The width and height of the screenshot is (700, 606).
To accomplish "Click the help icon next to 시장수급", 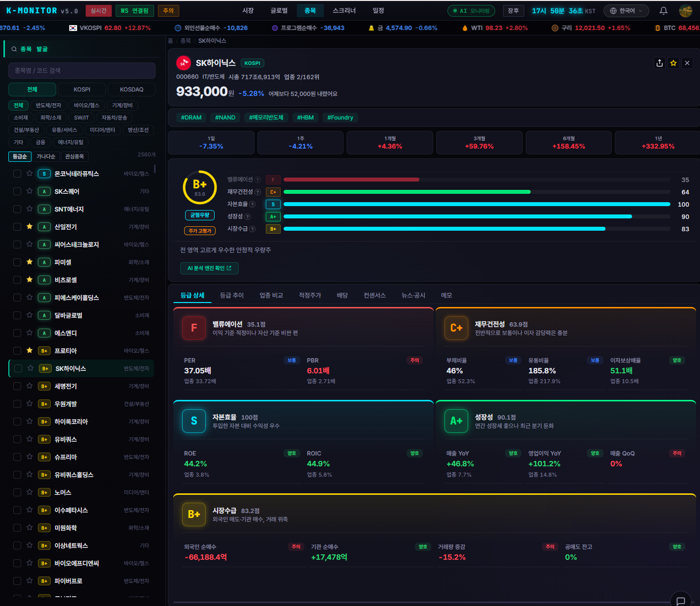I will [x=253, y=229].
